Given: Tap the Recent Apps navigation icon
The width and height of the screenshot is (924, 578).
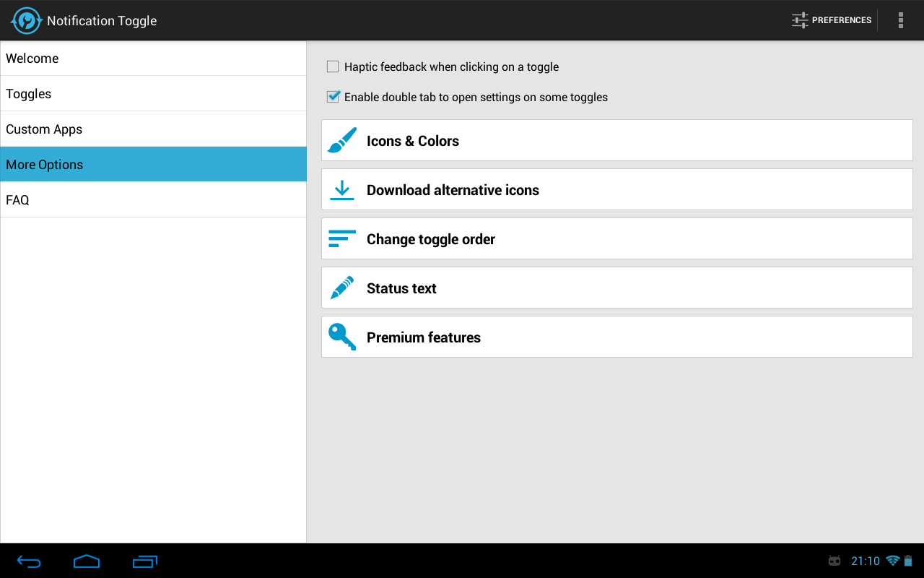Looking at the screenshot, I should pyautogui.click(x=144, y=561).
